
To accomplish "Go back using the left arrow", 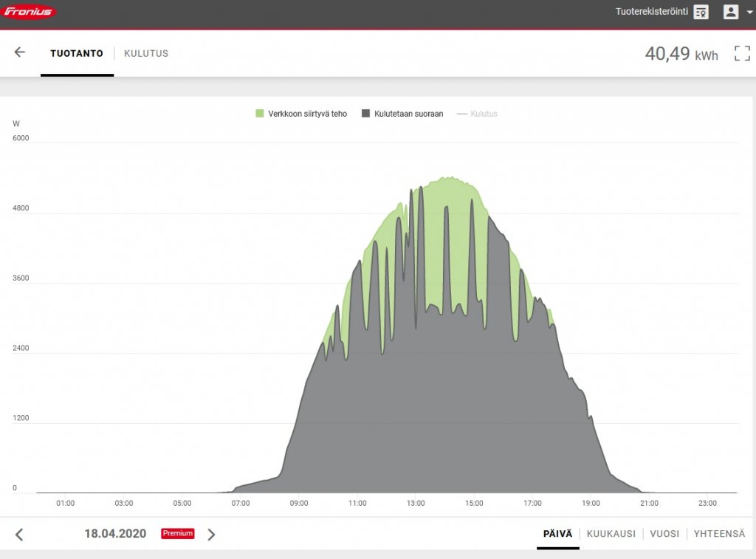I will click(x=20, y=52).
